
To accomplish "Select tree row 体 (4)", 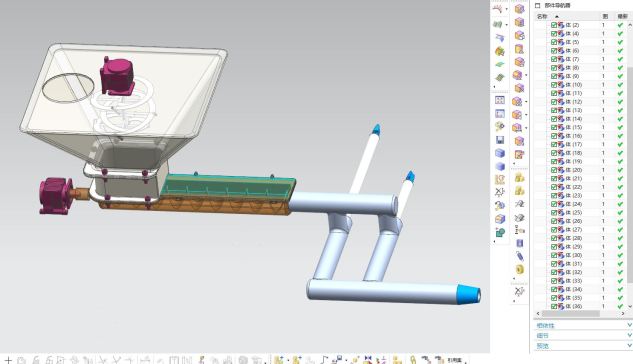I will pos(581,33).
